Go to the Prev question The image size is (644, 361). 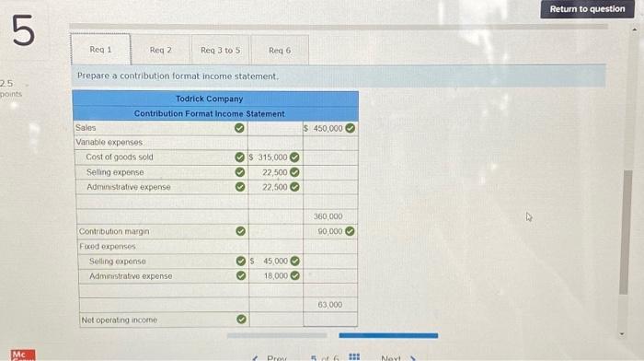270,357
